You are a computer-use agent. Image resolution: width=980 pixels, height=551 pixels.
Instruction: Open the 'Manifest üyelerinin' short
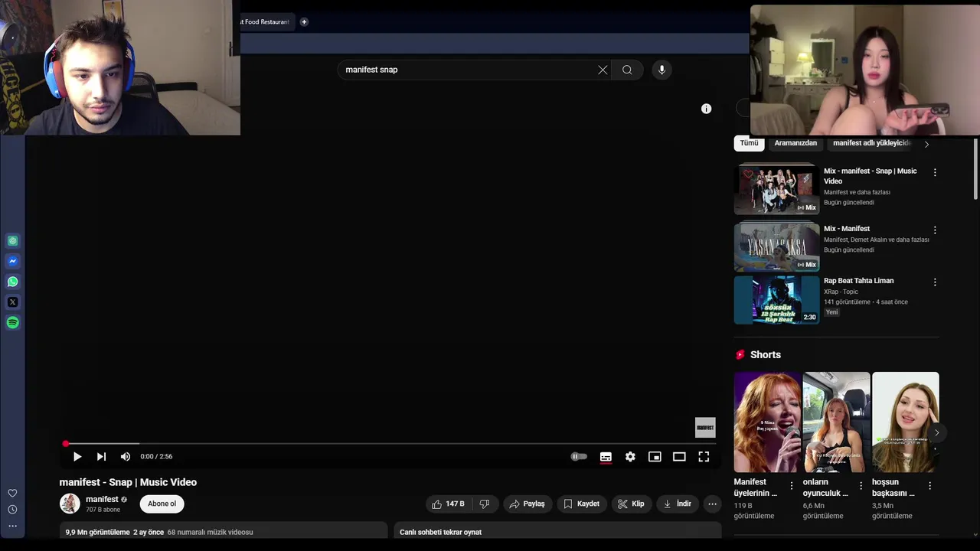point(767,422)
